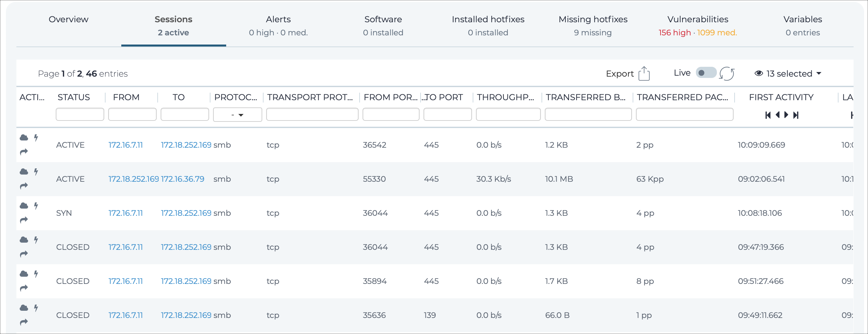Click the FROM filter input field
The width and height of the screenshot is (868, 334).
click(x=132, y=114)
